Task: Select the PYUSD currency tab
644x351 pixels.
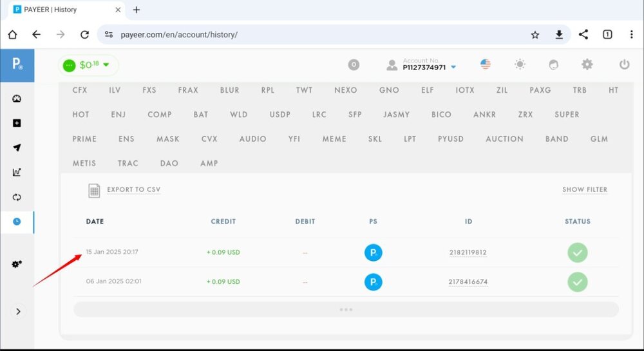Action: point(451,139)
